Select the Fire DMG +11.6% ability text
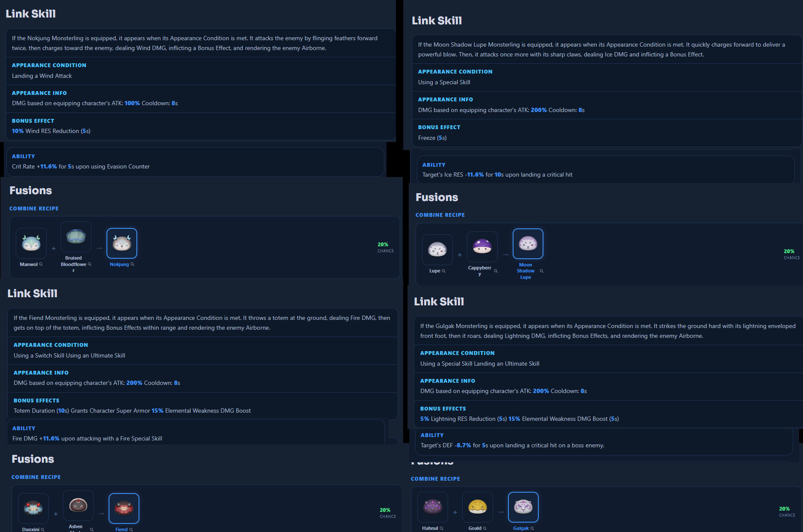 pyautogui.click(x=87, y=438)
